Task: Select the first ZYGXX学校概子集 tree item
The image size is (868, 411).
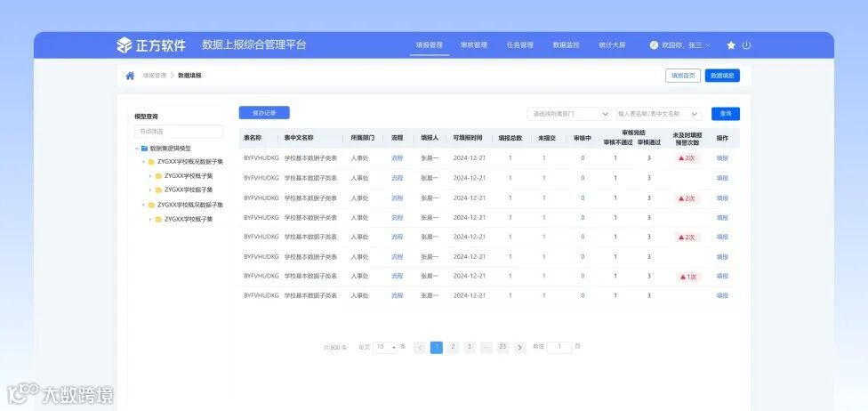Action: pos(189,176)
